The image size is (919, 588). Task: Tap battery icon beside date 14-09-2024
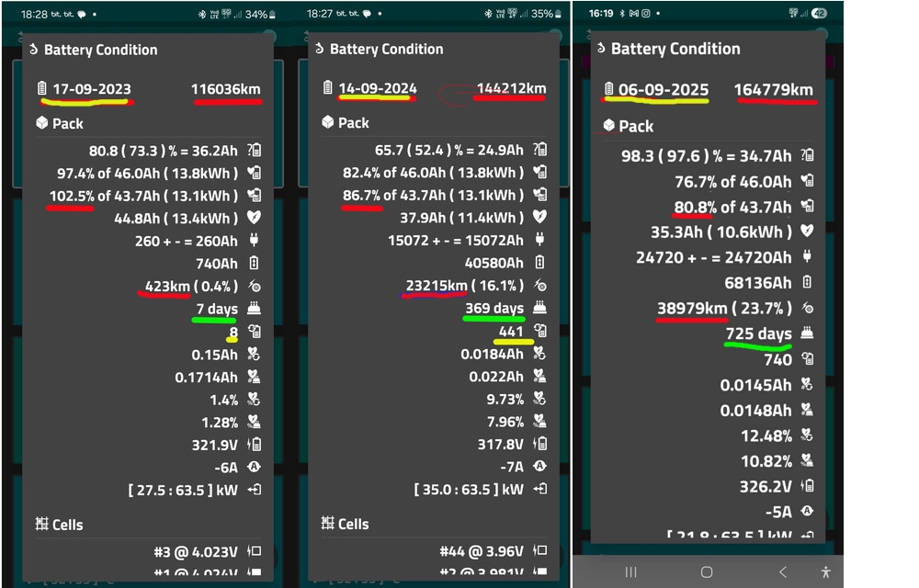tap(328, 87)
